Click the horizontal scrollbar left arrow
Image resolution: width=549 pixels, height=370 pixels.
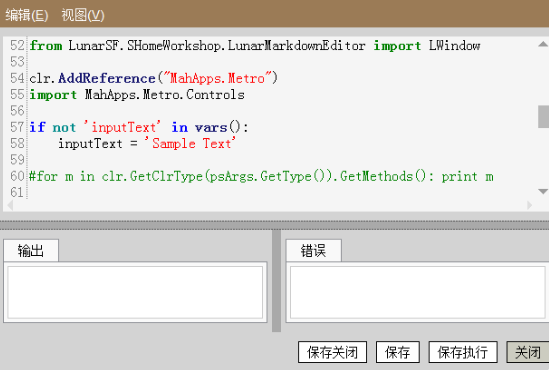pyautogui.click(x=10, y=205)
